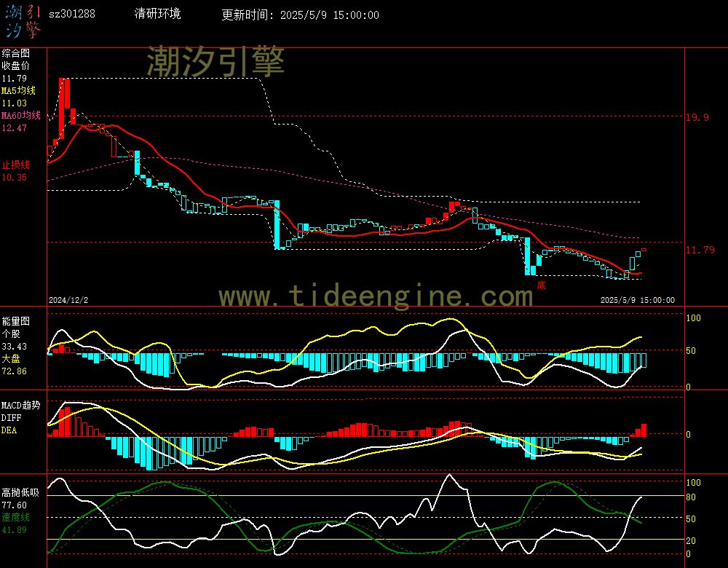728x568 pixels.
Task: Click the 底 bottom marker on the chart
Action: point(542,285)
